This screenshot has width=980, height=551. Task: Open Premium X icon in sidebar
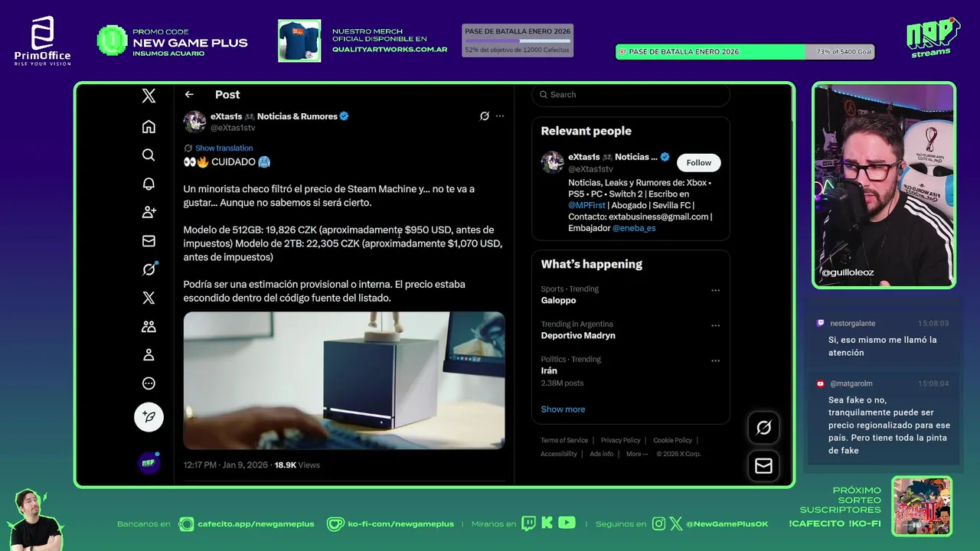pyautogui.click(x=149, y=298)
